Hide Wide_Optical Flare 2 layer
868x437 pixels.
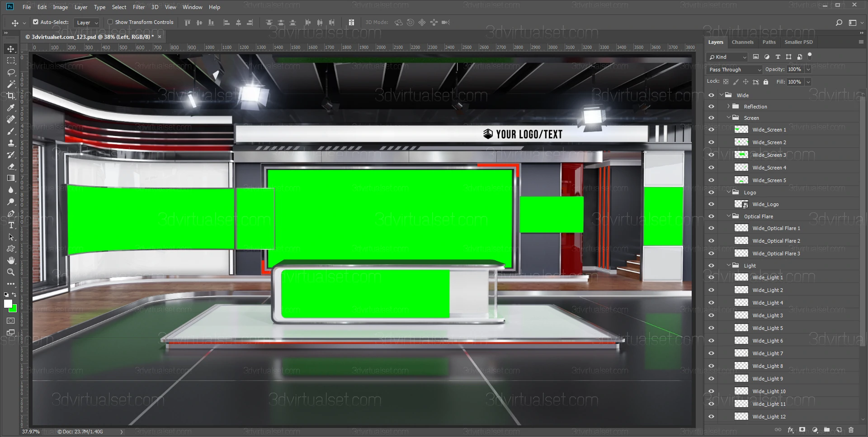(711, 241)
